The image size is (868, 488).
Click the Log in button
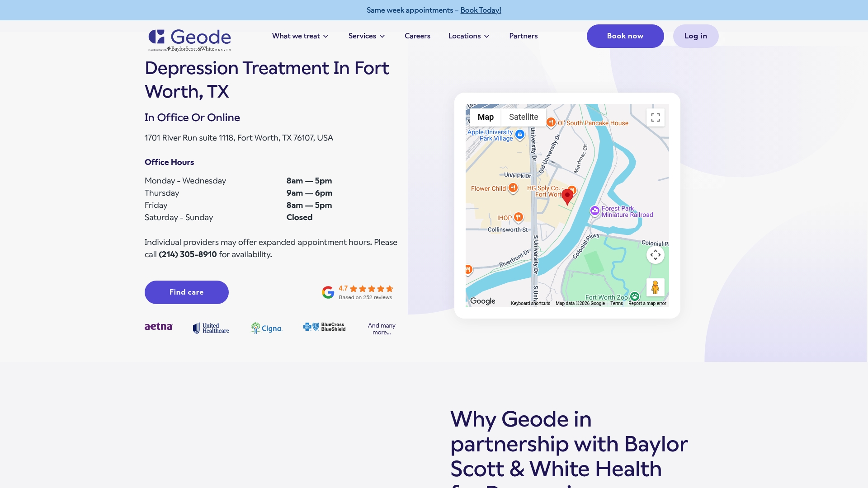(x=696, y=36)
